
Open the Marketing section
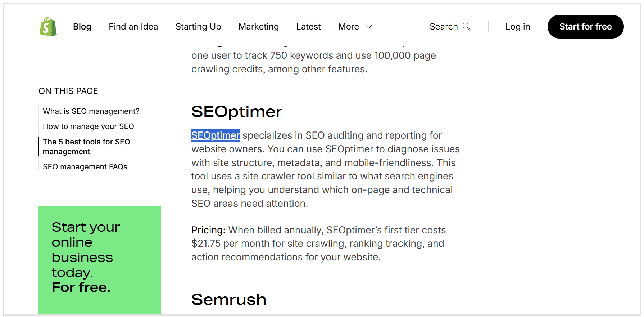coord(258,26)
